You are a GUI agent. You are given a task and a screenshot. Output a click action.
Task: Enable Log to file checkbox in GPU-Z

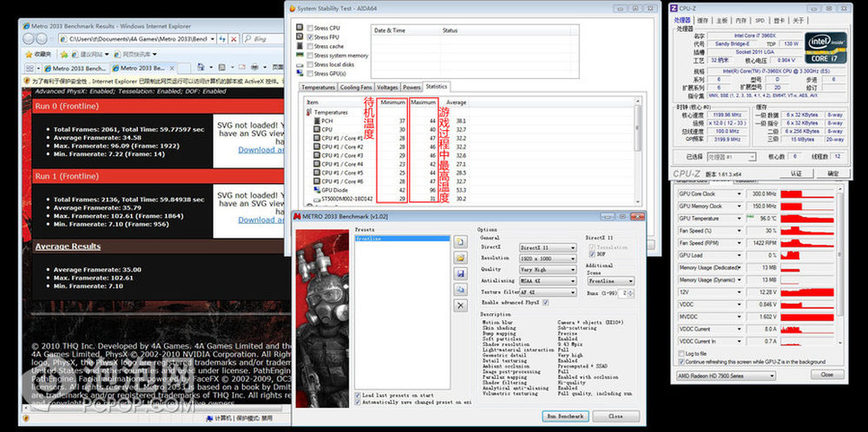click(x=681, y=353)
